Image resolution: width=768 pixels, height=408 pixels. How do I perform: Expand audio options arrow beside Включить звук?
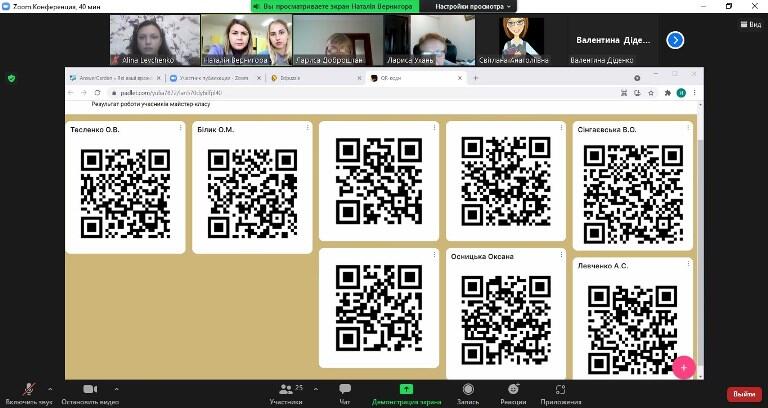(50, 389)
